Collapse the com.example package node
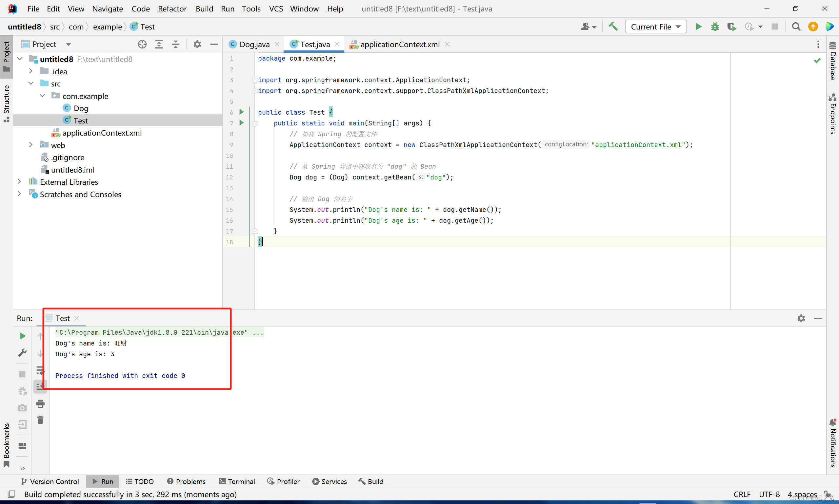The height and width of the screenshot is (504, 839). 43,96
